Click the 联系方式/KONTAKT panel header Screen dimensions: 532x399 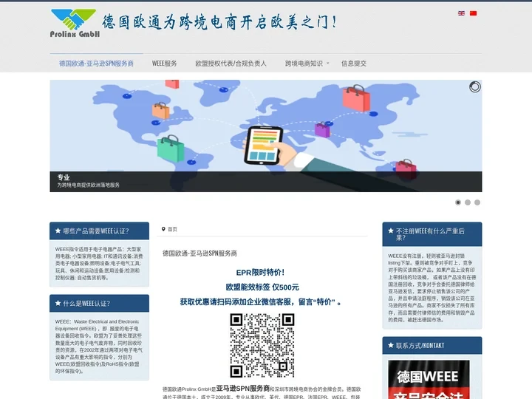(x=432, y=345)
